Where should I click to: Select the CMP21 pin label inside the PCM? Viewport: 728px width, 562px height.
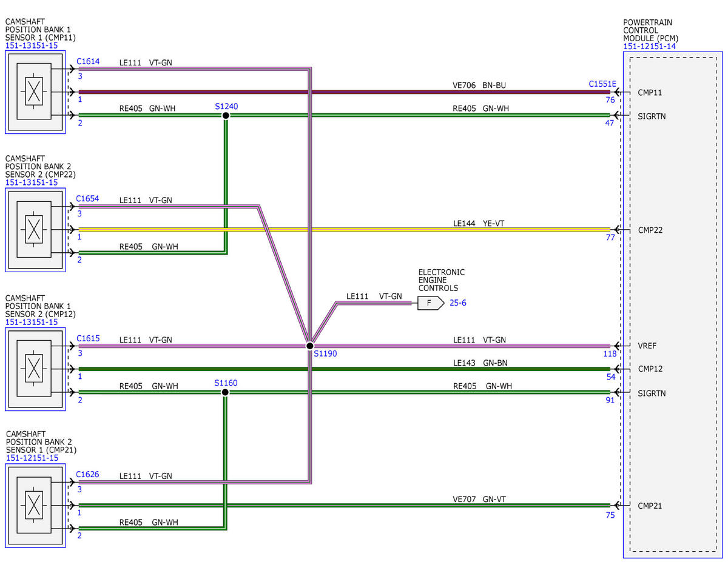coord(650,506)
